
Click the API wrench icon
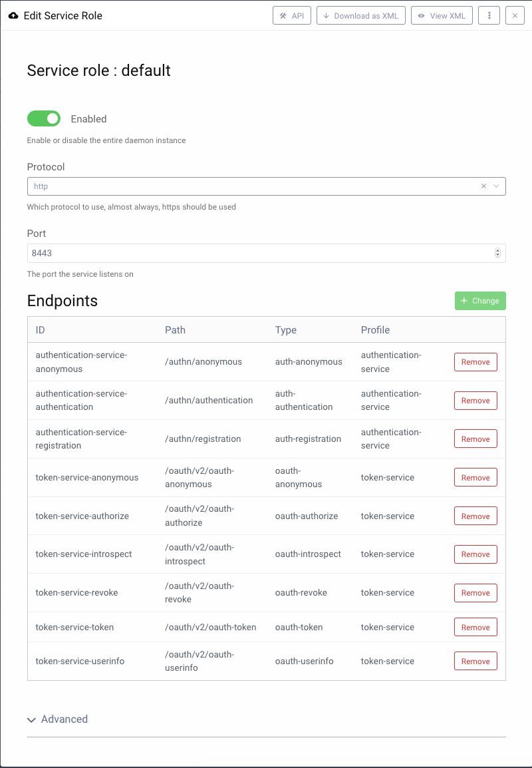(x=282, y=15)
